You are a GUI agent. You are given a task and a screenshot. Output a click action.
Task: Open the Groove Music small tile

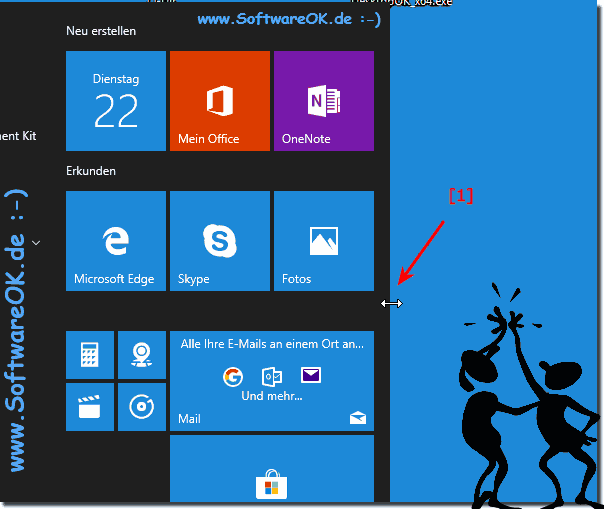click(142, 407)
